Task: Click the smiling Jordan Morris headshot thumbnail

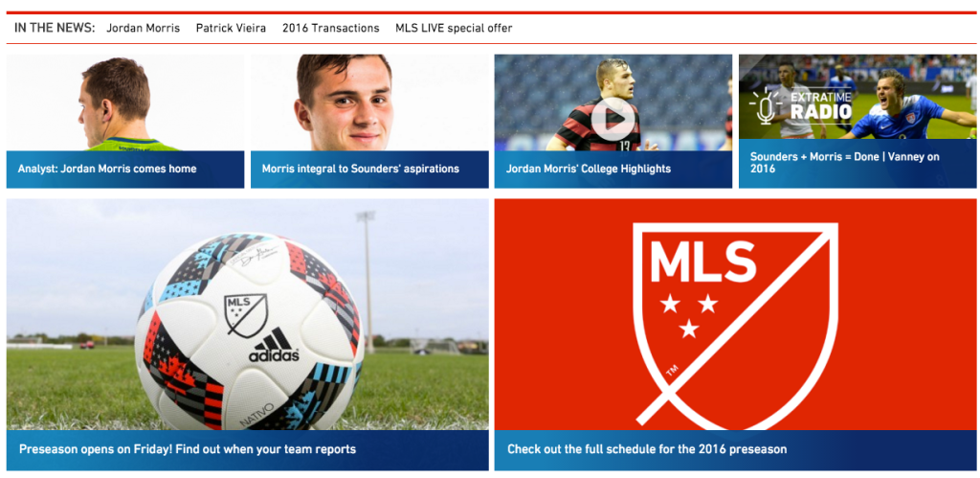Action: pos(369,102)
